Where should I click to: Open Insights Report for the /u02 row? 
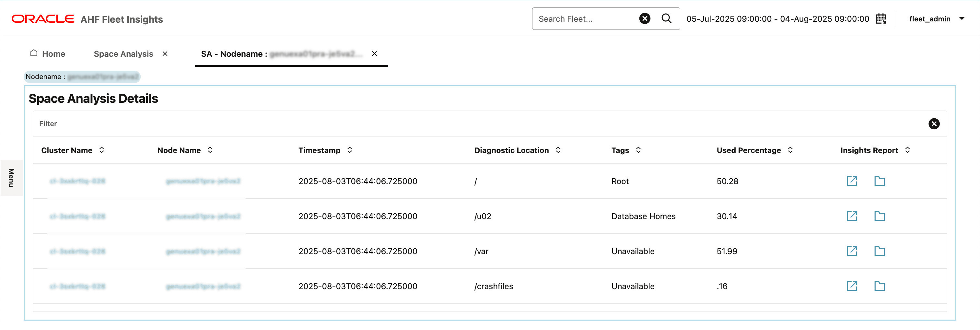(852, 216)
